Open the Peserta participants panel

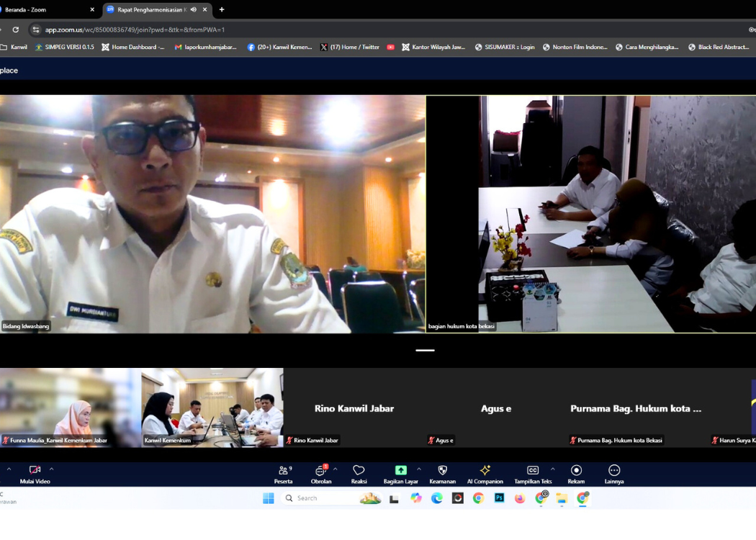click(x=284, y=474)
